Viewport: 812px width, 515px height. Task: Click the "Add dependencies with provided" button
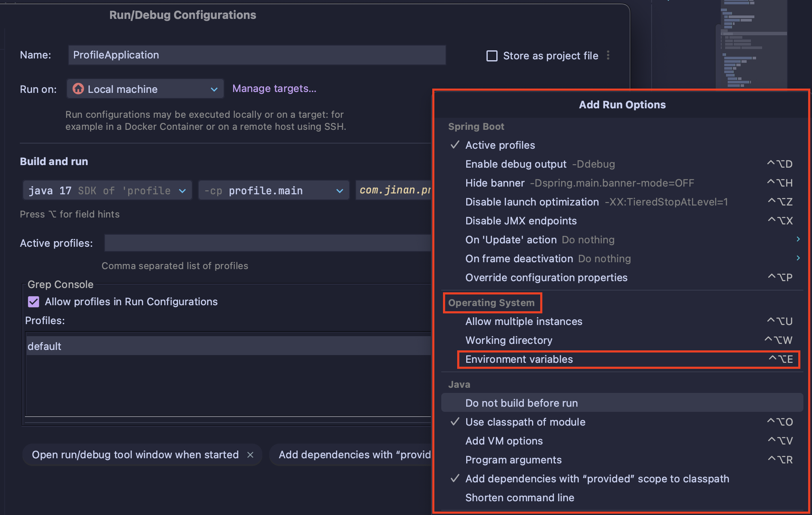click(353, 454)
